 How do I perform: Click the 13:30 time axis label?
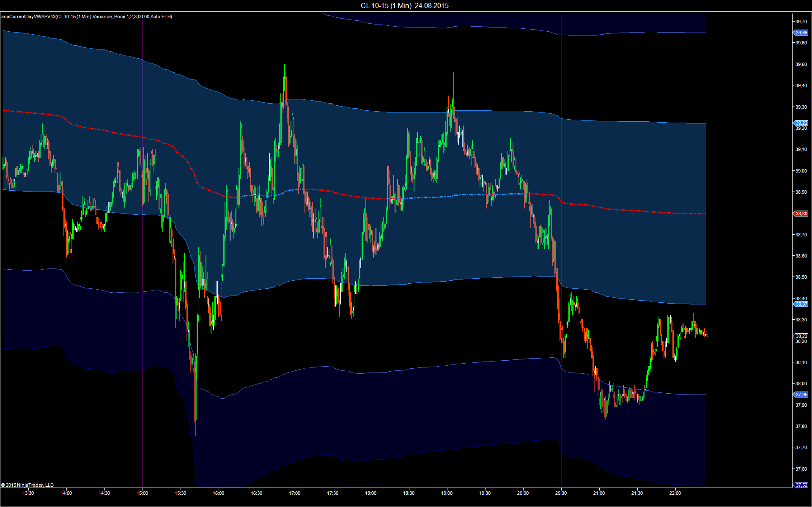pos(28,493)
